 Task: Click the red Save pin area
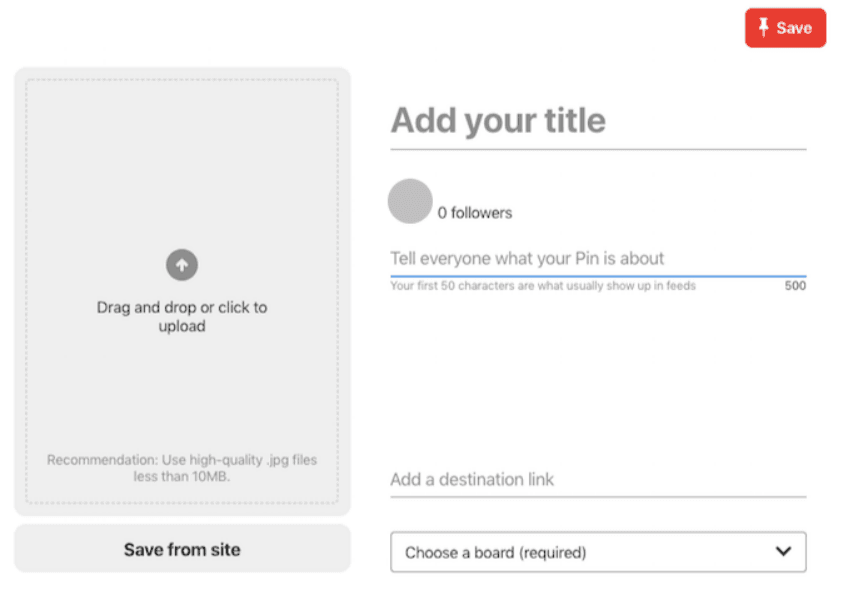785,28
